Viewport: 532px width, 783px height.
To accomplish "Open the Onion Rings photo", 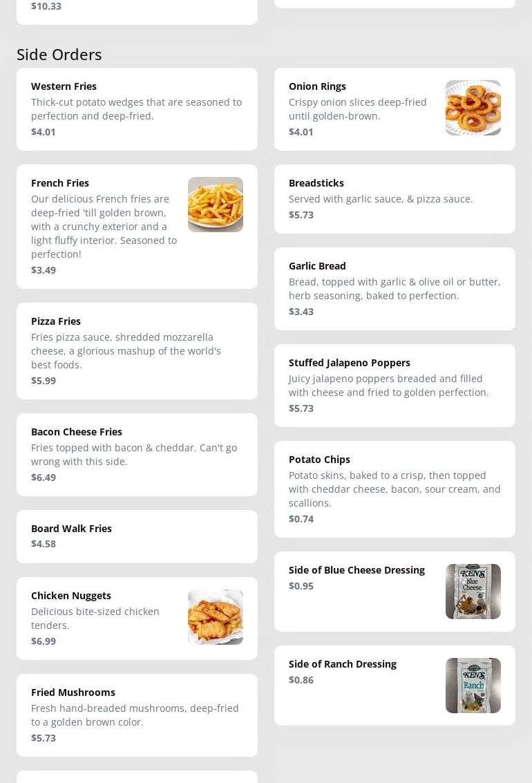I will (473, 108).
